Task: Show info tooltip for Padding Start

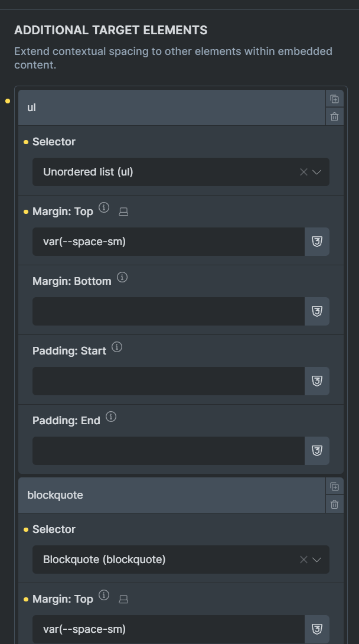Action: [117, 347]
